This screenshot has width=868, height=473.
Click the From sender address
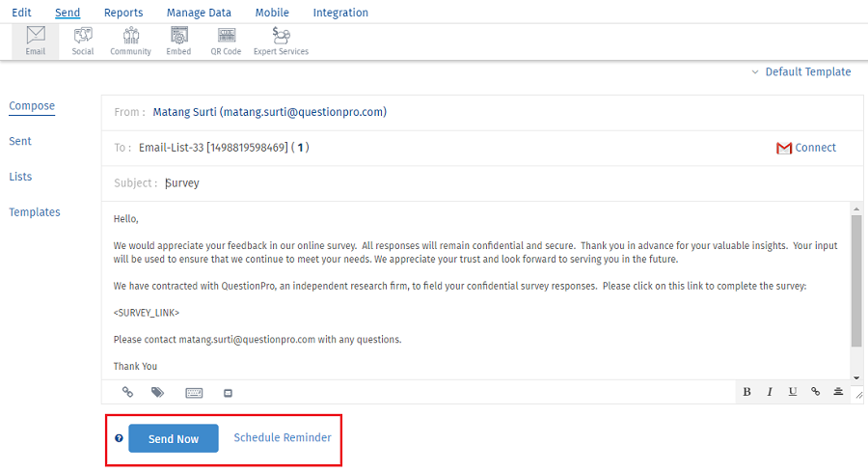coord(270,112)
